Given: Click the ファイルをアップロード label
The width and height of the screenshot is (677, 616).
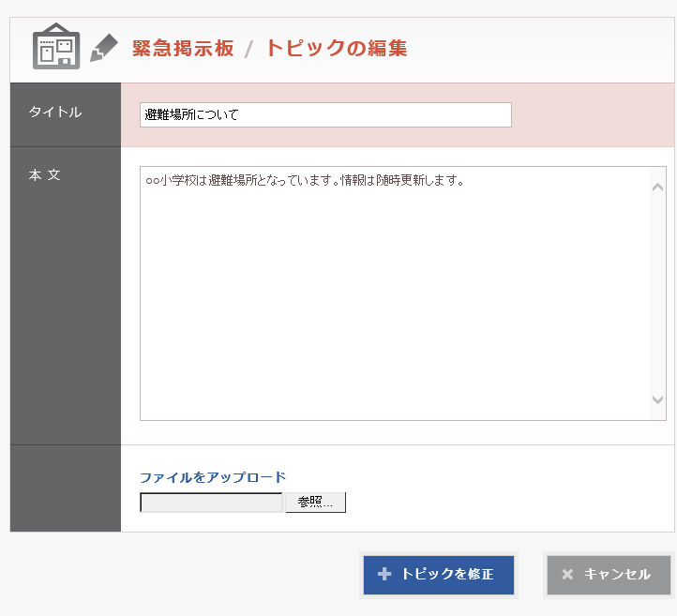Looking at the screenshot, I should [x=213, y=477].
